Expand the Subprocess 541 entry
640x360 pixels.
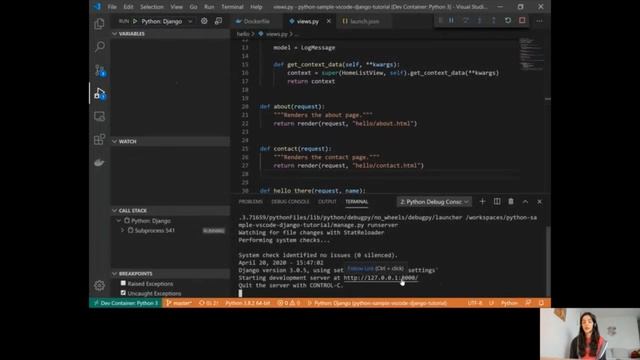[122, 230]
